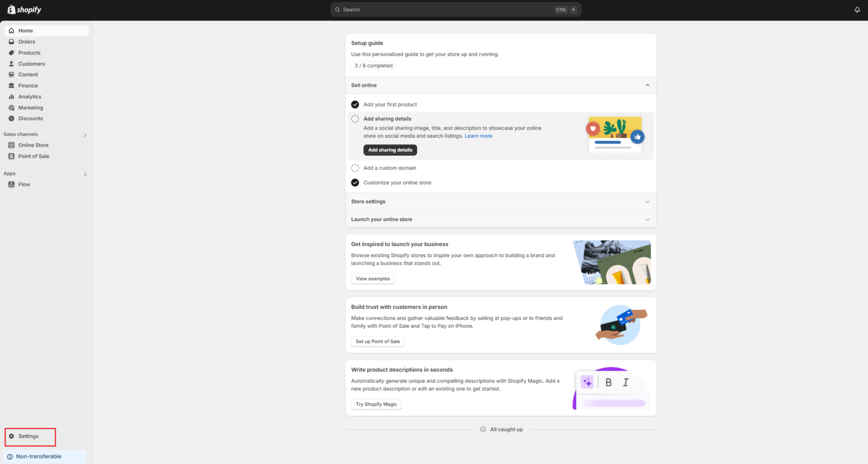Mark Add sharing details step complete
Viewport: 868px width, 464px height.
point(355,119)
